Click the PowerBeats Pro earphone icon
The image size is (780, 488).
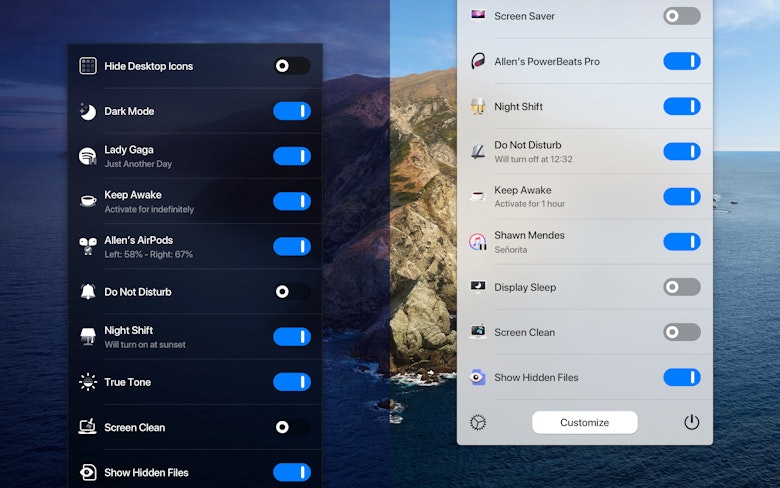click(478, 61)
